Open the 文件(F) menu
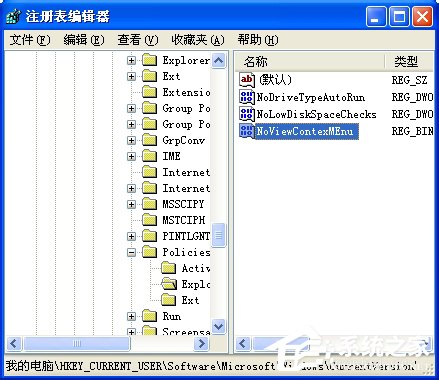Image resolution: width=439 pixels, height=380 pixels. click(x=30, y=40)
